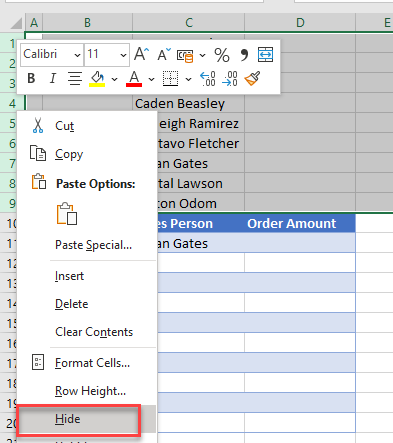Choose Insert from context menu

tap(87, 276)
